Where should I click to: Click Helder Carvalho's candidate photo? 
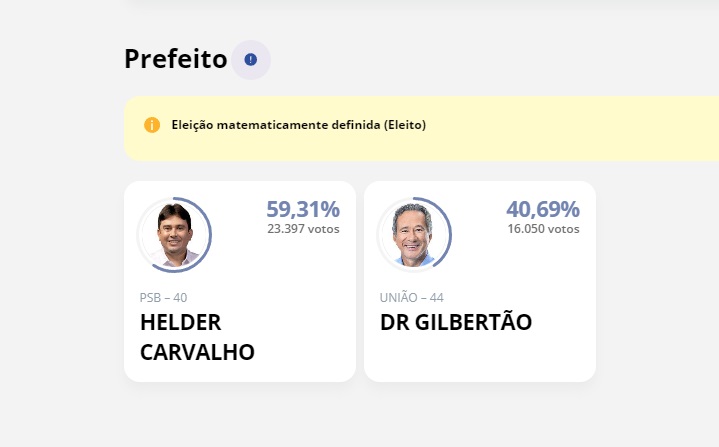click(x=174, y=235)
